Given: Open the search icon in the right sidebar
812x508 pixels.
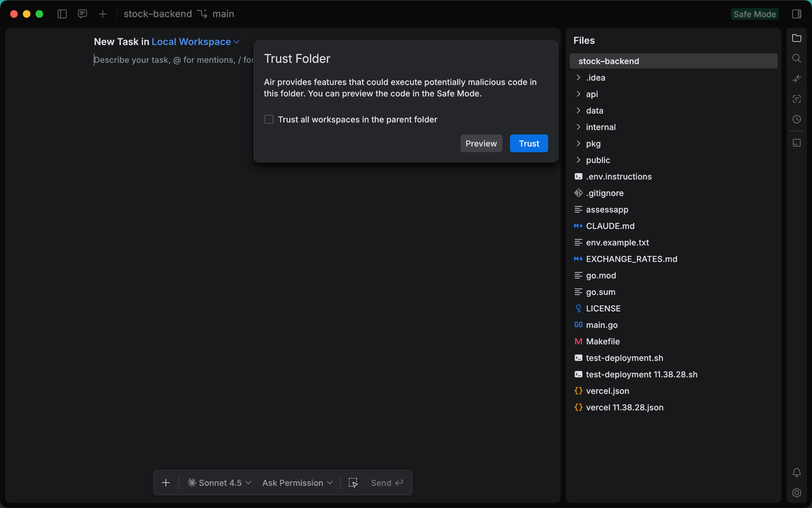Looking at the screenshot, I should (796, 58).
